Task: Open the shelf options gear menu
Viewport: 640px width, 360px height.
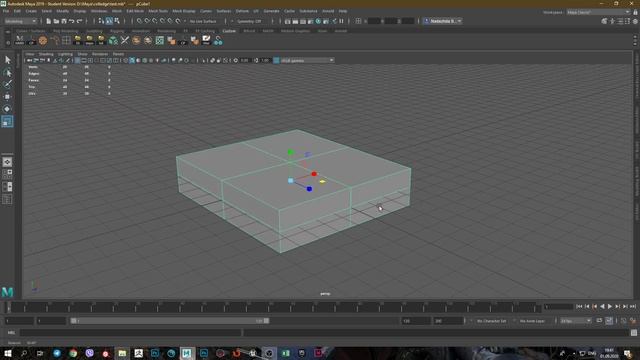Action: coord(8,42)
